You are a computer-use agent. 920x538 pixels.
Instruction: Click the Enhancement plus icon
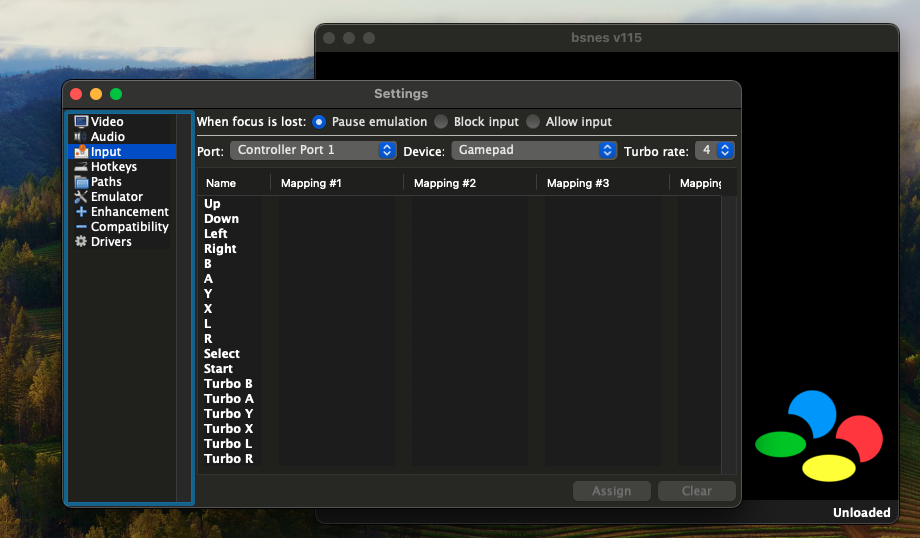click(81, 212)
